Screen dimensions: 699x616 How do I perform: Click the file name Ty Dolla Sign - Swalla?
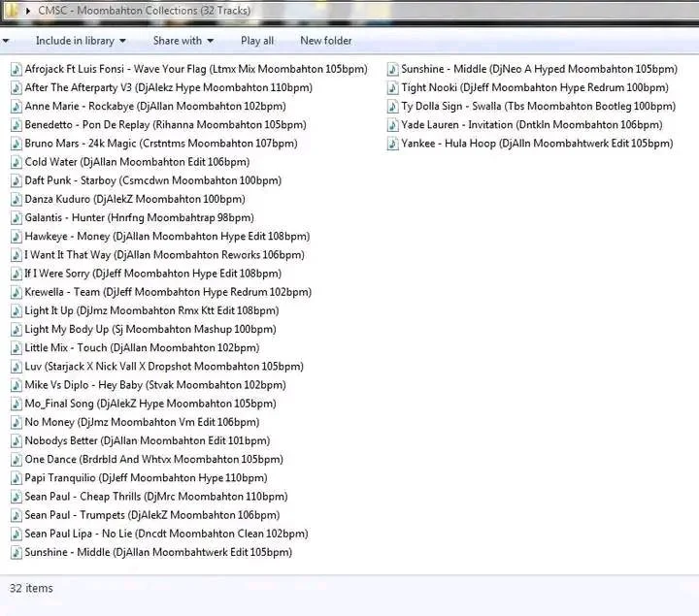click(539, 107)
